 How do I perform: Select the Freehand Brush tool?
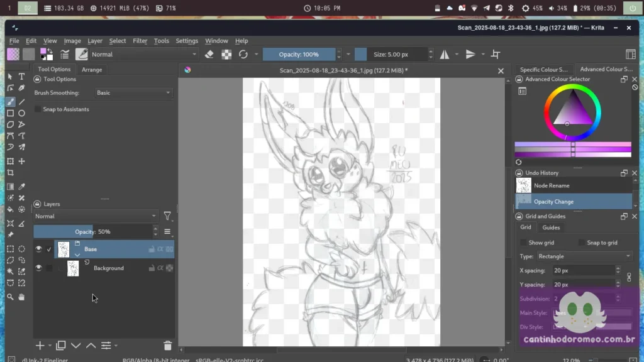pos(10,102)
